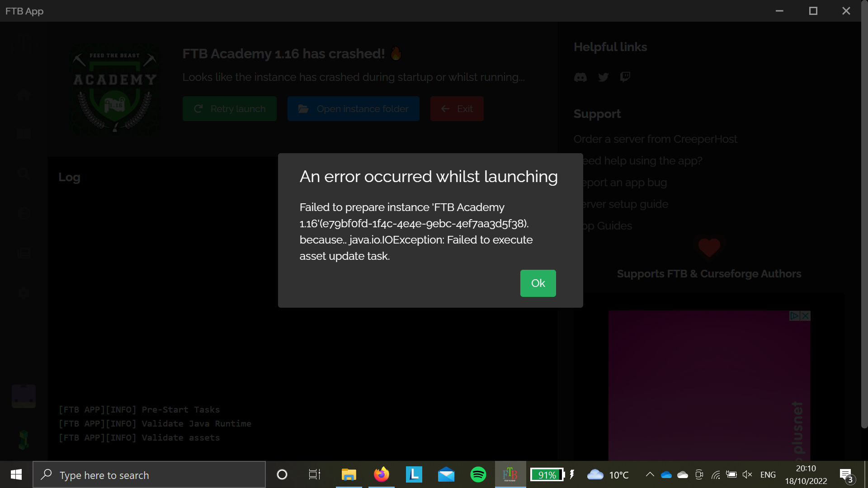Toggle the muted speaker volume icon
Viewport: 868px width, 488px height.
tap(747, 474)
